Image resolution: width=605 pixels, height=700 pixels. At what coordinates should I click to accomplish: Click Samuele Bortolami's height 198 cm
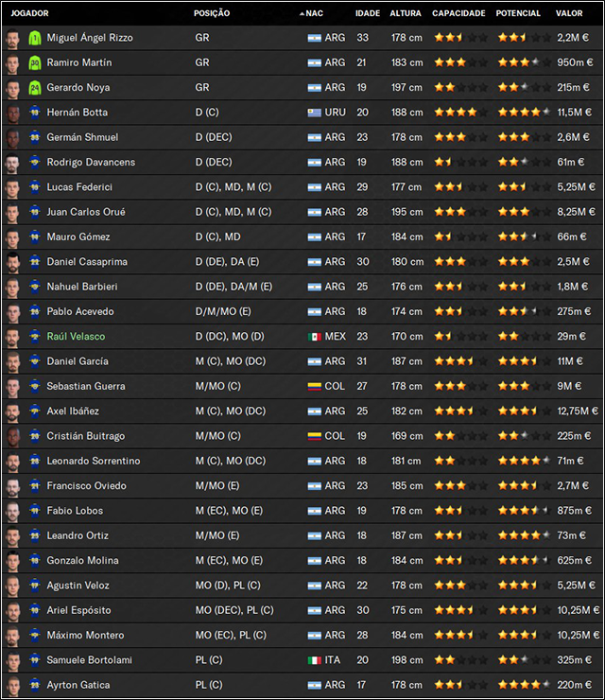(406, 660)
